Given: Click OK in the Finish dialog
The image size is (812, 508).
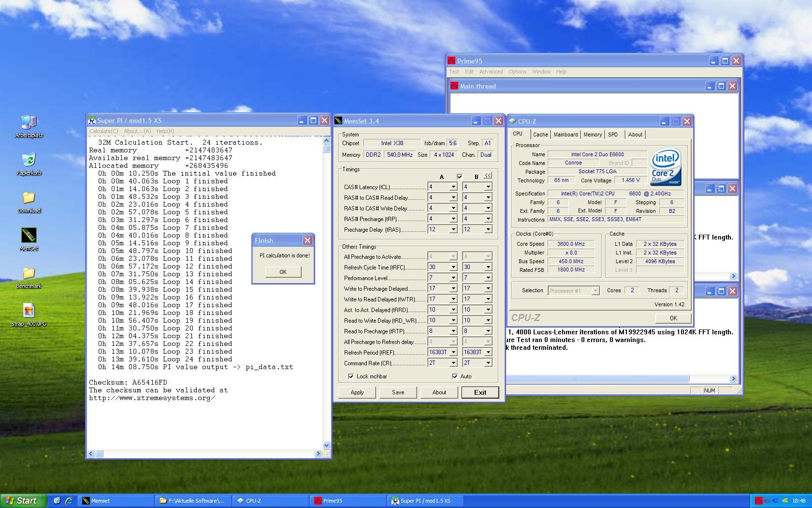Looking at the screenshot, I should (283, 272).
